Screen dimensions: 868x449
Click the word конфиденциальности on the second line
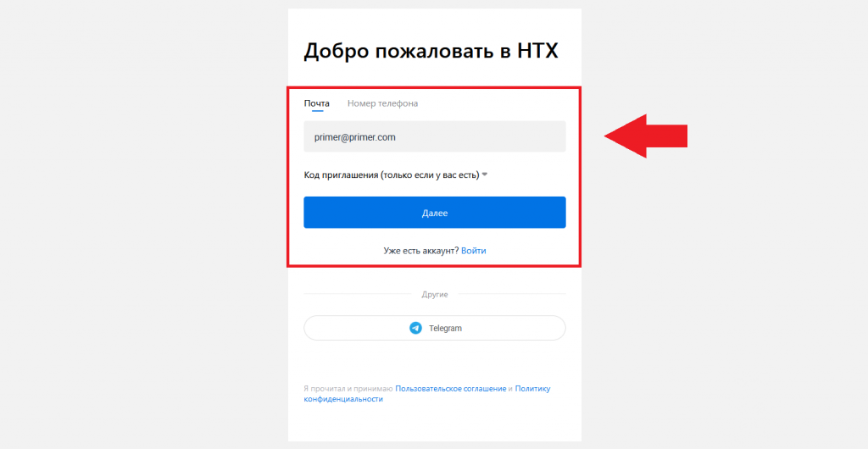point(343,399)
